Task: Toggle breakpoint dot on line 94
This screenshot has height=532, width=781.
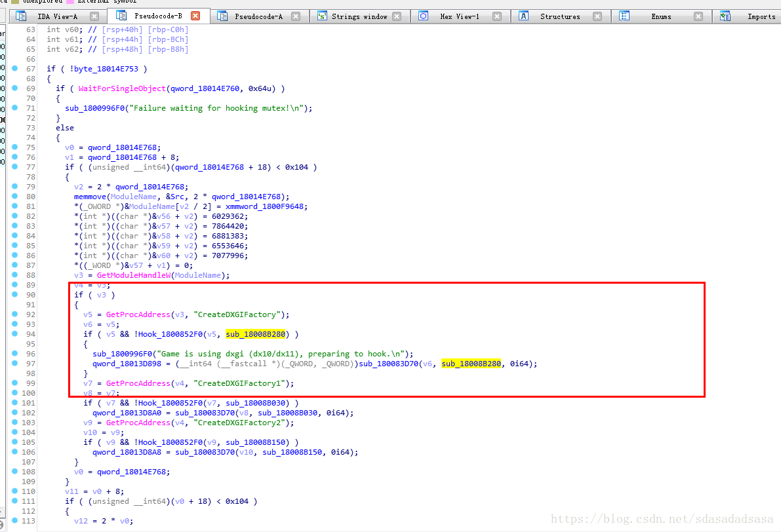Action: click(x=15, y=333)
